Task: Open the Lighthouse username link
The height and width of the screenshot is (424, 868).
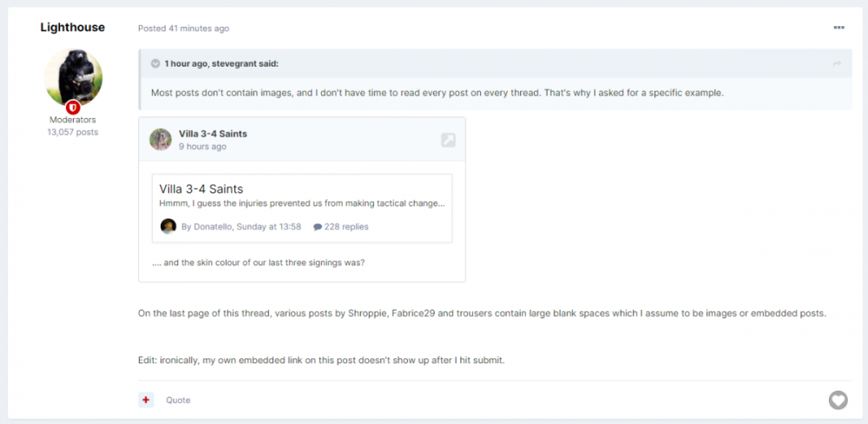Action: pyautogui.click(x=73, y=28)
